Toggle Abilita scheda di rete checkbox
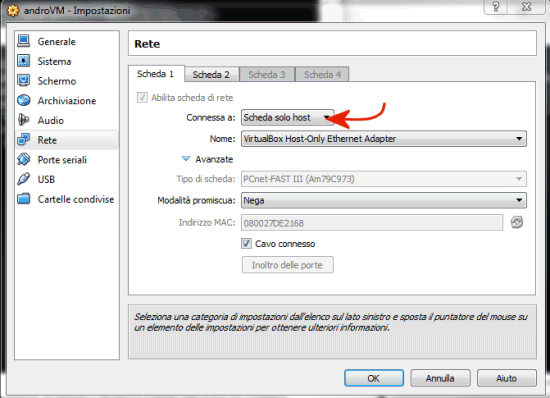This screenshot has height=398, width=550. click(x=142, y=97)
